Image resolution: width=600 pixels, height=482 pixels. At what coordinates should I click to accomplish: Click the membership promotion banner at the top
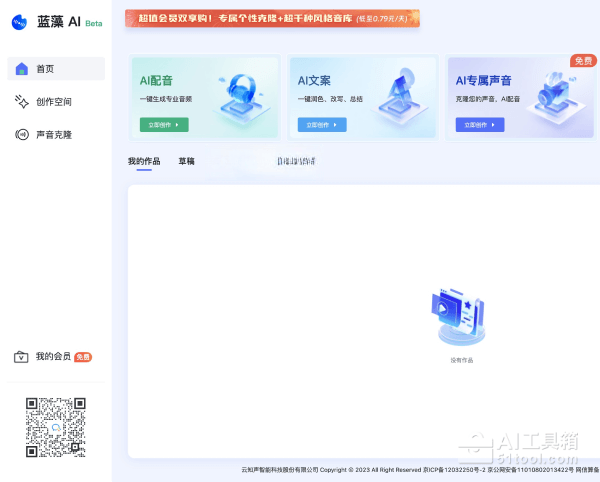pyautogui.click(x=272, y=18)
